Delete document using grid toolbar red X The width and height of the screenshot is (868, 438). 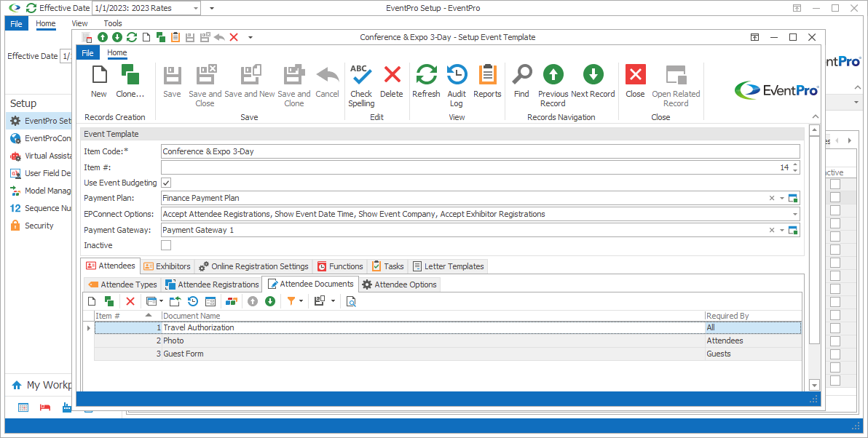[130, 300]
